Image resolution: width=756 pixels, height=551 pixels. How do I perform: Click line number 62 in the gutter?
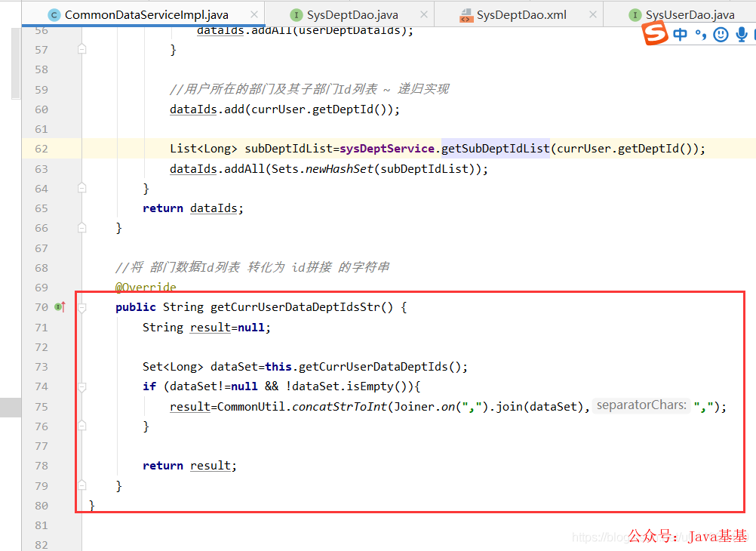pyautogui.click(x=41, y=149)
